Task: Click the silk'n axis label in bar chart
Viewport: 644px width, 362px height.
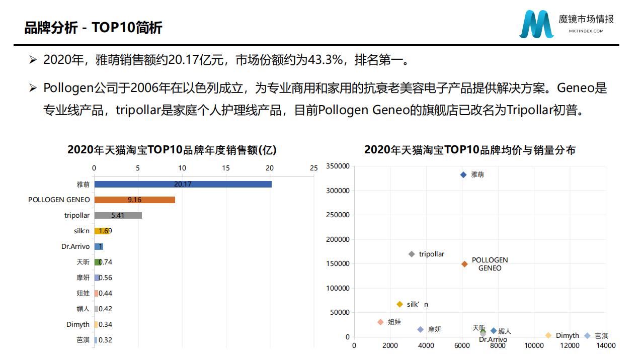Action: tap(82, 231)
